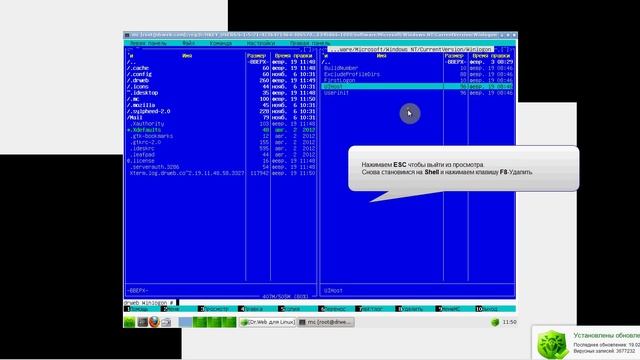Image resolution: width=640 pixels, height=360 pixels.
Task: Open right panel history dropdown [^]
Action: click(x=506, y=49)
